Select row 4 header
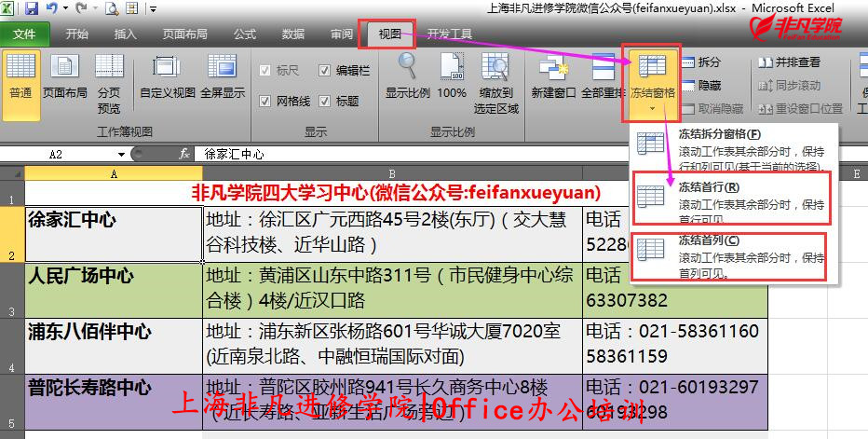Image resolution: width=868 pixels, height=439 pixels. pos(12,346)
